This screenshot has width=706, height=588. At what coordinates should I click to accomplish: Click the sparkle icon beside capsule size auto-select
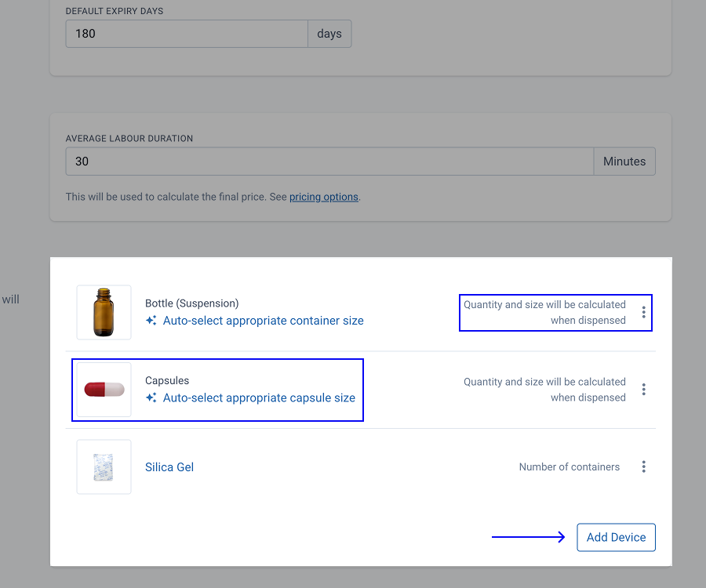coord(151,397)
